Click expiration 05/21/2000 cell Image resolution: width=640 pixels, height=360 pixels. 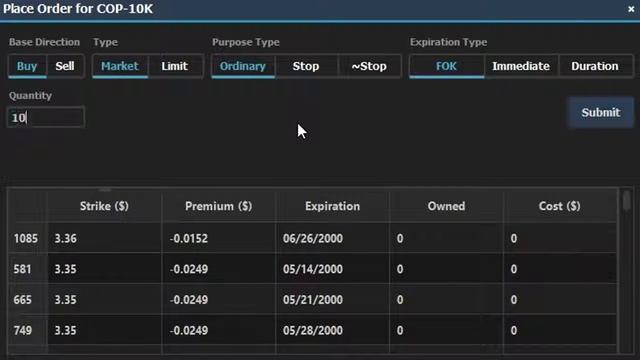tap(332, 300)
